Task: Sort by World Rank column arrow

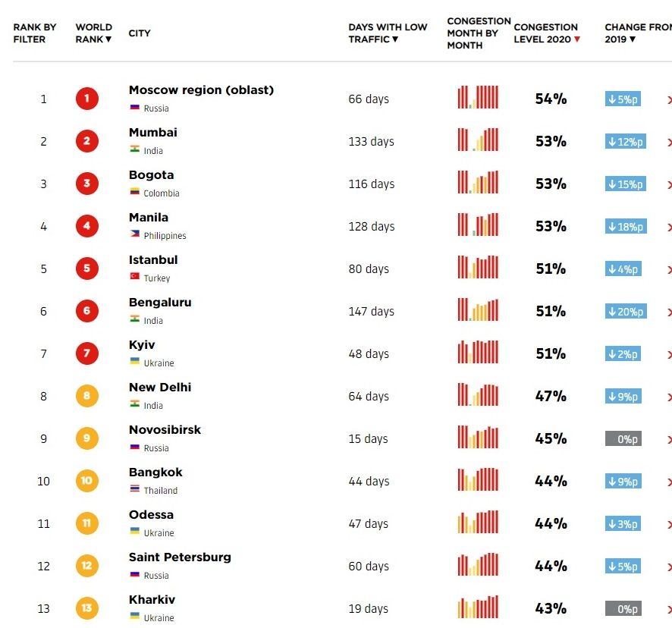Action: 108,39
